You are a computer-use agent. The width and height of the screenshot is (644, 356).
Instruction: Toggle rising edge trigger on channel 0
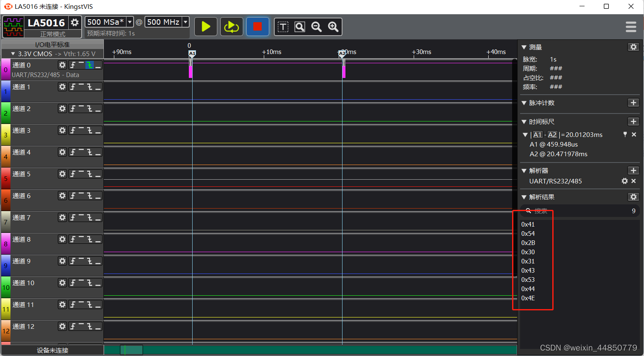point(73,65)
